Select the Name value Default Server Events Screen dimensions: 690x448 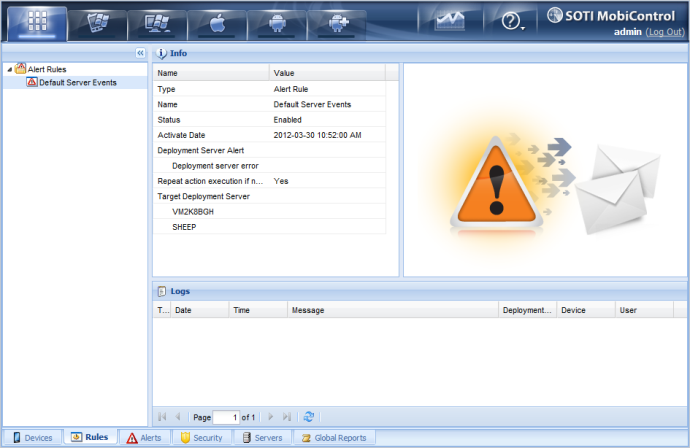pyautogui.click(x=312, y=105)
